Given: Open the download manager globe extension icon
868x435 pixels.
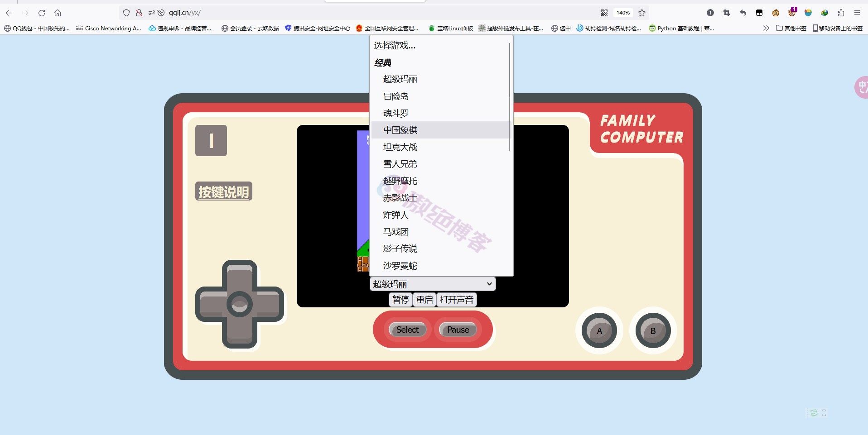Looking at the screenshot, I should (x=825, y=13).
